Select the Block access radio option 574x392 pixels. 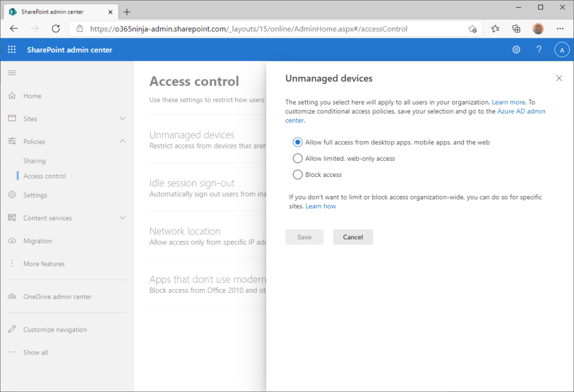(x=298, y=174)
